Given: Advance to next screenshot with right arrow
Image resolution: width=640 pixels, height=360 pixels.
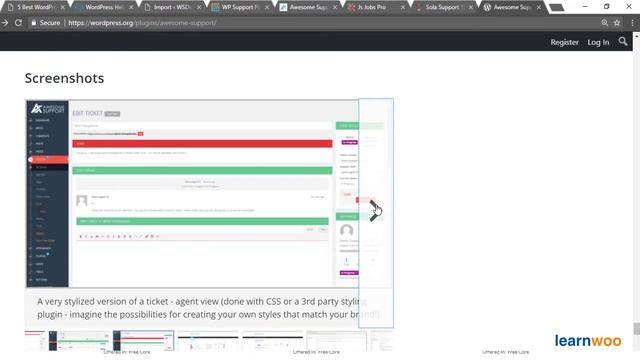Looking at the screenshot, I should pos(376,212).
